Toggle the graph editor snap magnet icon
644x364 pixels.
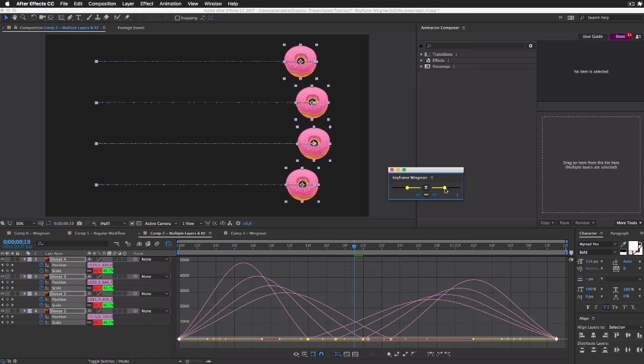pyautogui.click(x=321, y=354)
